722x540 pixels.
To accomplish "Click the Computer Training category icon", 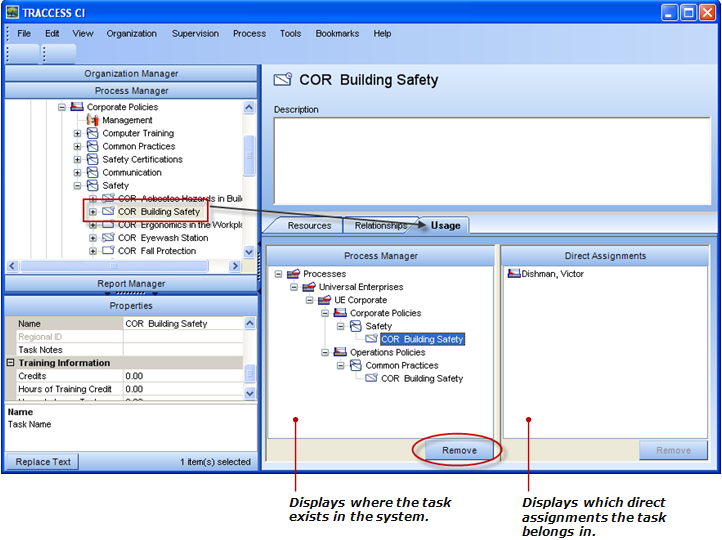I will 92,133.
